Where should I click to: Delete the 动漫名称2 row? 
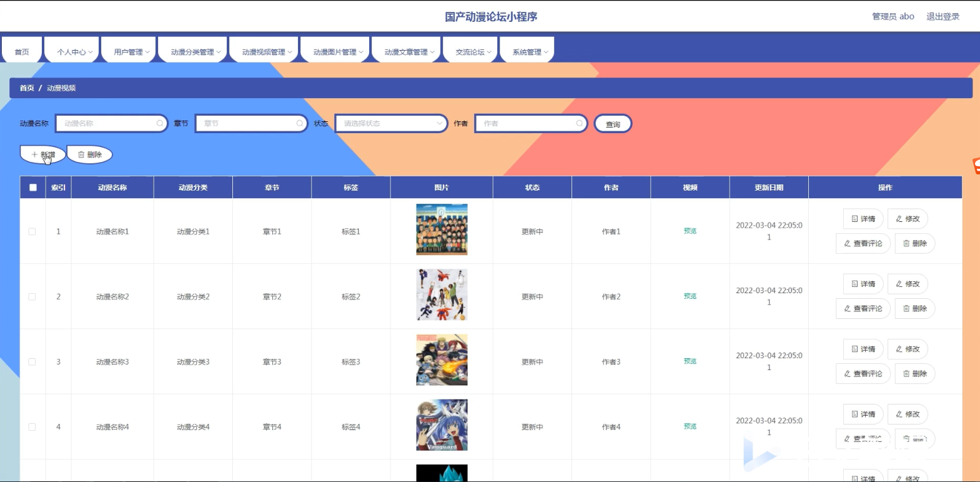tap(915, 308)
